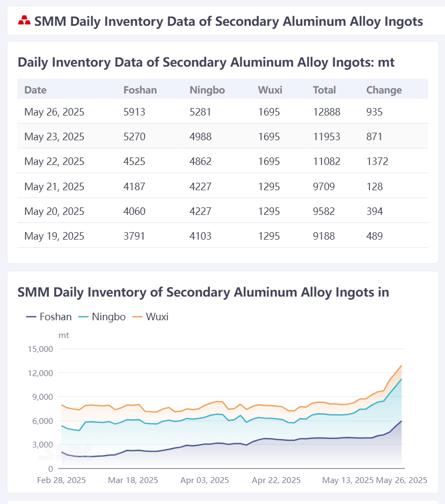Click the table heading ending in 'Ingots: mt'
Screen dimensions: 445x504
(x=206, y=62)
